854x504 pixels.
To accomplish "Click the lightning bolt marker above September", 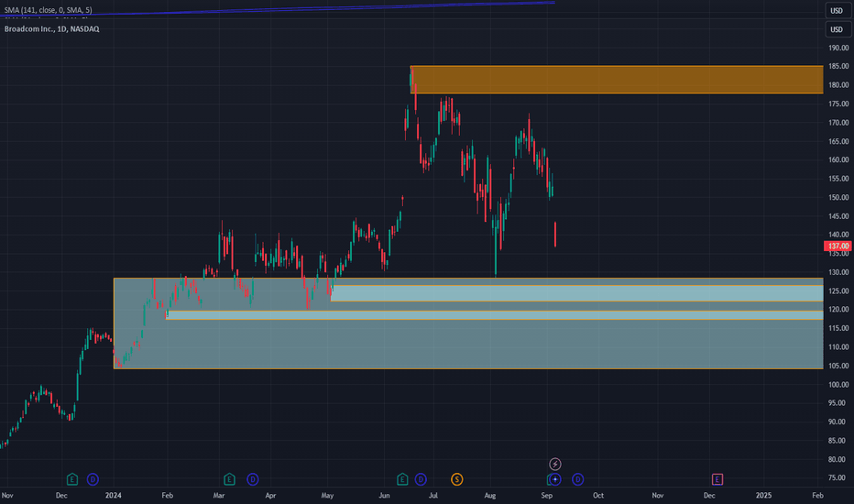I will [x=554, y=465].
